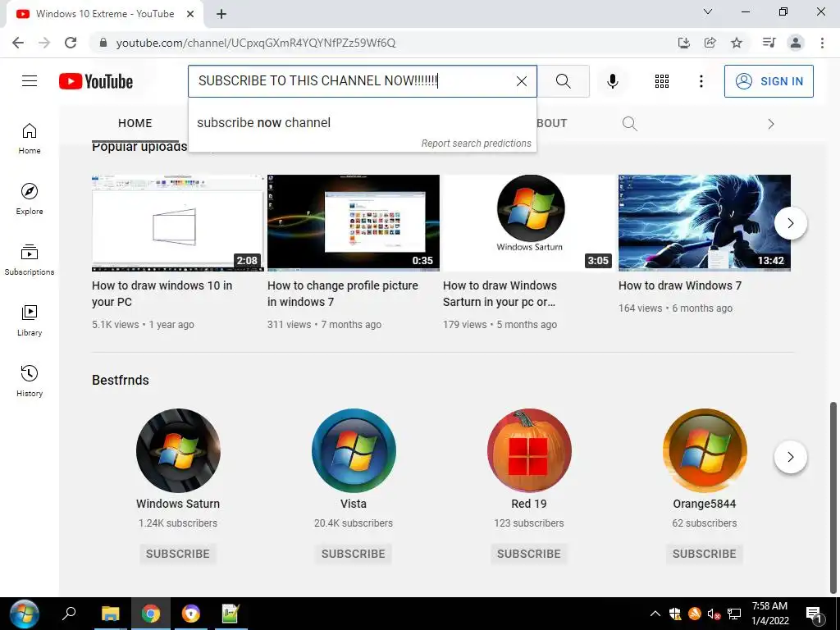The image size is (840, 630).
Task: Open thumbnail for draw windows 10 video
Action: point(178,223)
